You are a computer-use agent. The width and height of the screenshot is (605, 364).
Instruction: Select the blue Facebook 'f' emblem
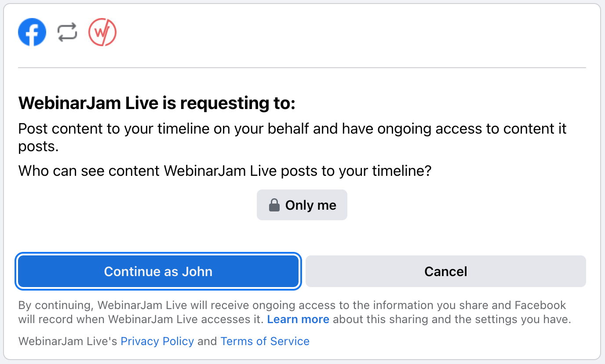pos(32,32)
